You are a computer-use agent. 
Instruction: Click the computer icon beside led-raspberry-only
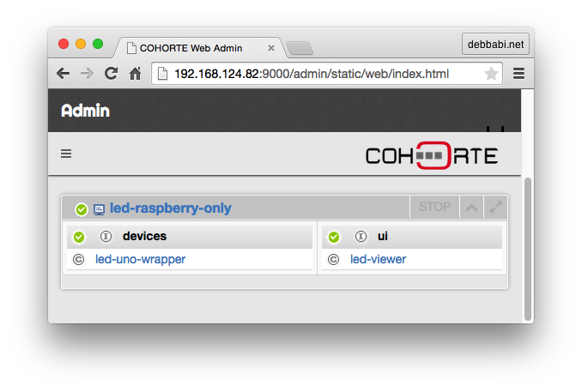[x=99, y=209]
